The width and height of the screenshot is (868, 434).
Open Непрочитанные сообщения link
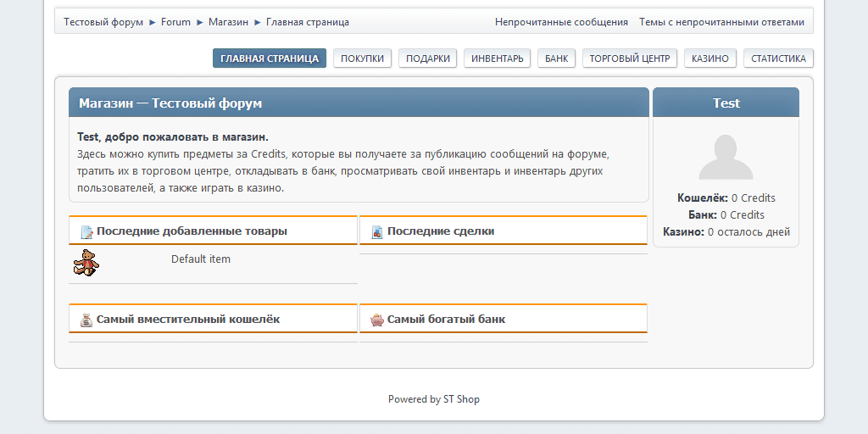[561, 22]
